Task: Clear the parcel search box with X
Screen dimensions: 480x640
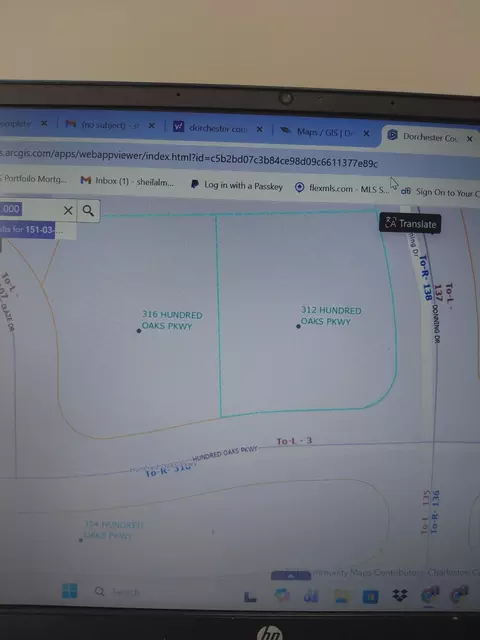Action: pos(68,211)
